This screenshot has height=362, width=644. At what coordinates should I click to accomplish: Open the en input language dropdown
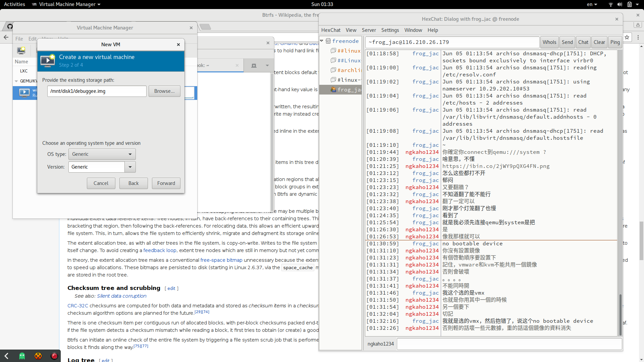tap(592, 4)
